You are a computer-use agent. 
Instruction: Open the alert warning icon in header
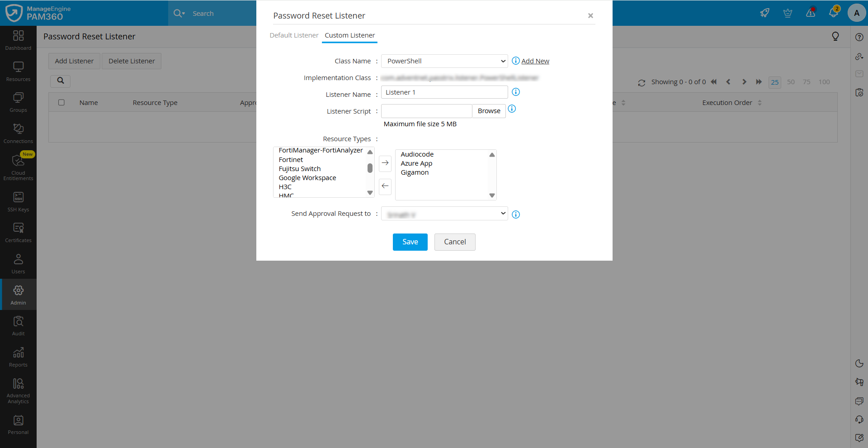(811, 13)
